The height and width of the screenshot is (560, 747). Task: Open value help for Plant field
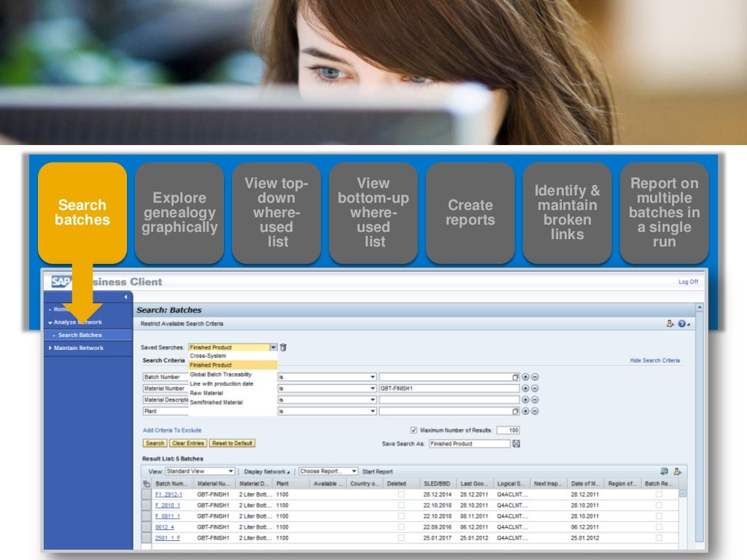[516, 411]
